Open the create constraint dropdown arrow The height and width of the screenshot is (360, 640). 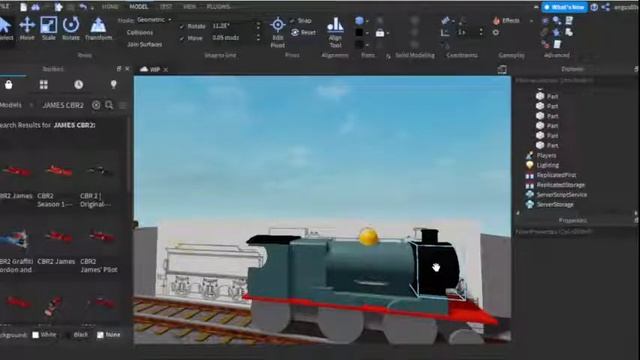453,21
